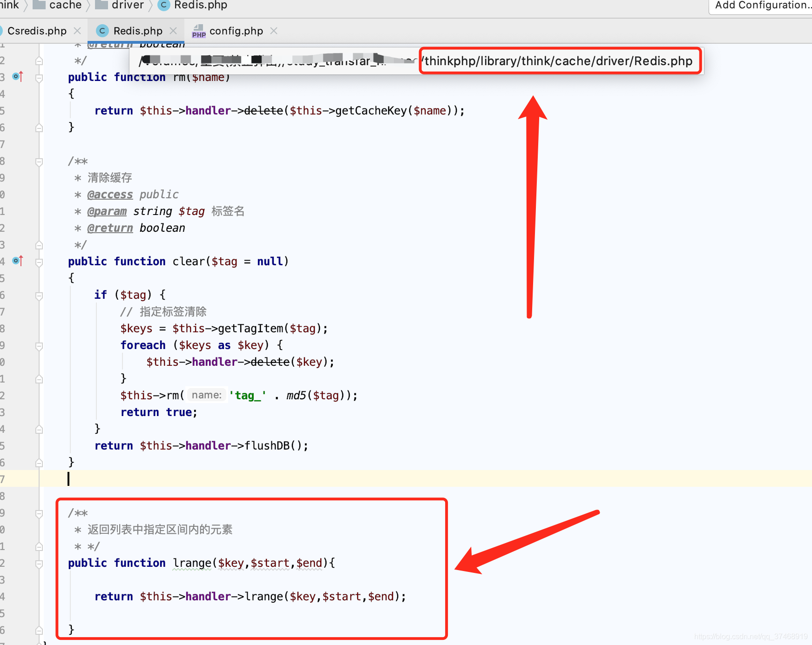Click the cache folder icon in breadcrumb
Screen dimensions: 812x645
(39, 5)
